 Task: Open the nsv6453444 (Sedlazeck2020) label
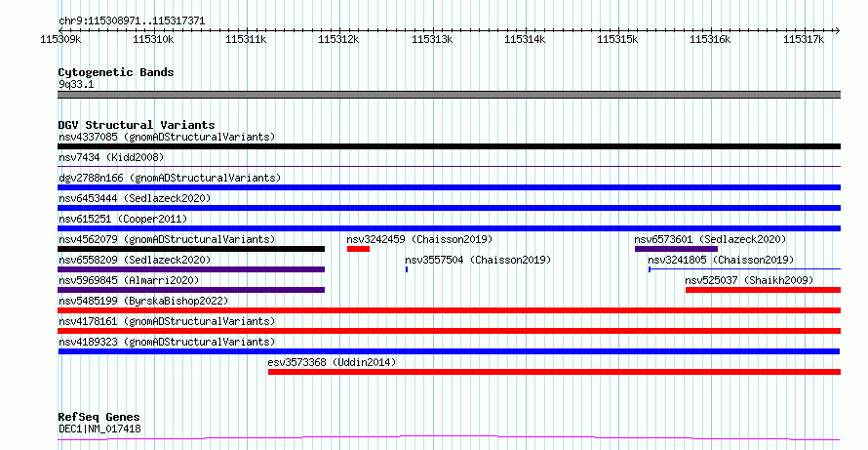point(135,198)
